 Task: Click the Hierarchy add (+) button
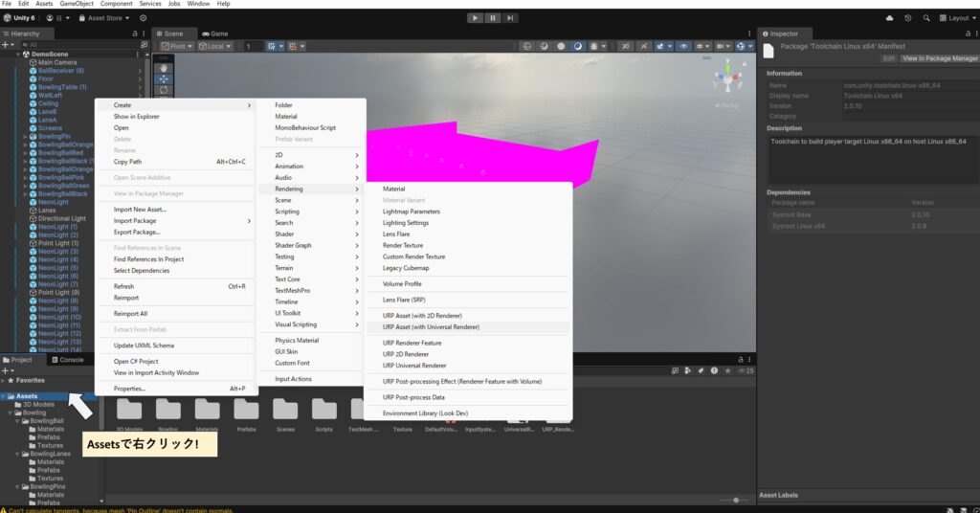6,45
